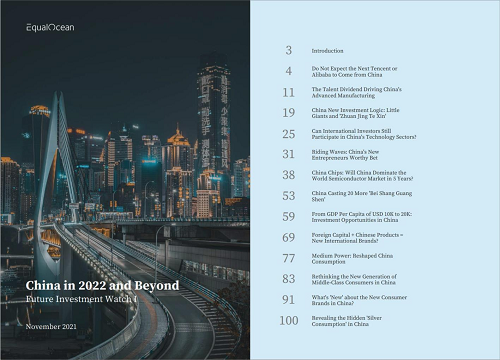Click page number 11 in contents
The image size is (500, 360).
click(x=289, y=92)
